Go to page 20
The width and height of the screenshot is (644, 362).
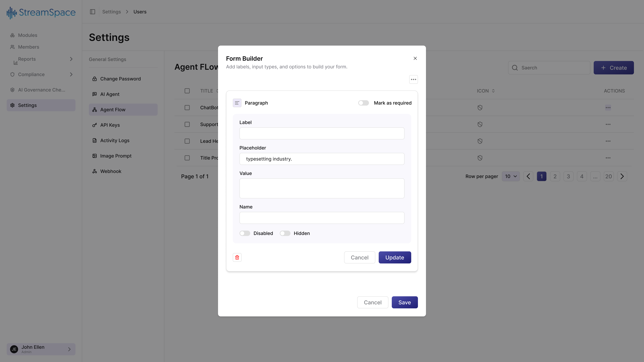coord(608,176)
